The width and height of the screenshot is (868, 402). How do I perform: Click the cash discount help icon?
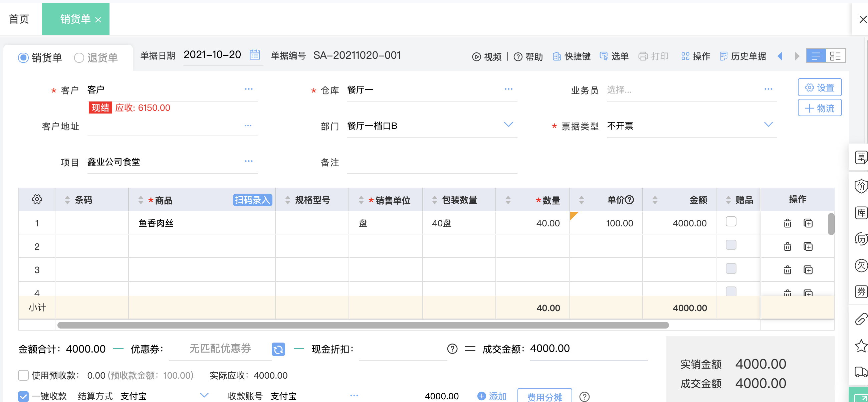click(452, 349)
